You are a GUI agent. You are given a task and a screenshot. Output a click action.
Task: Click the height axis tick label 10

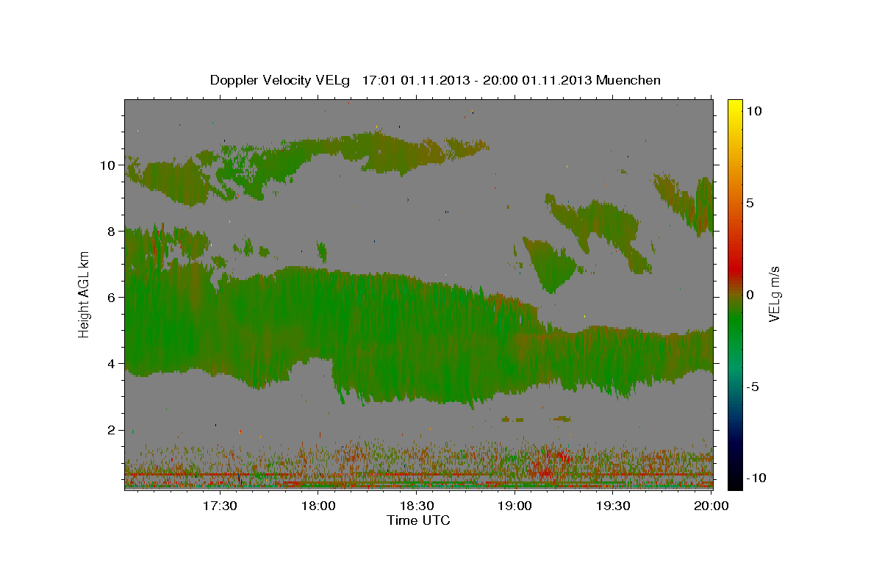(x=109, y=165)
